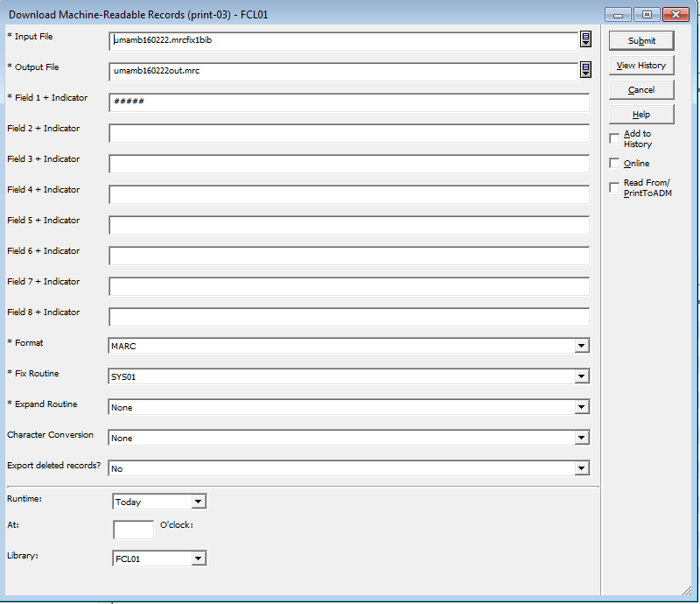Click the Field 1 + Indicator text box
Viewport: 700px width, 604px height.
coord(348,102)
